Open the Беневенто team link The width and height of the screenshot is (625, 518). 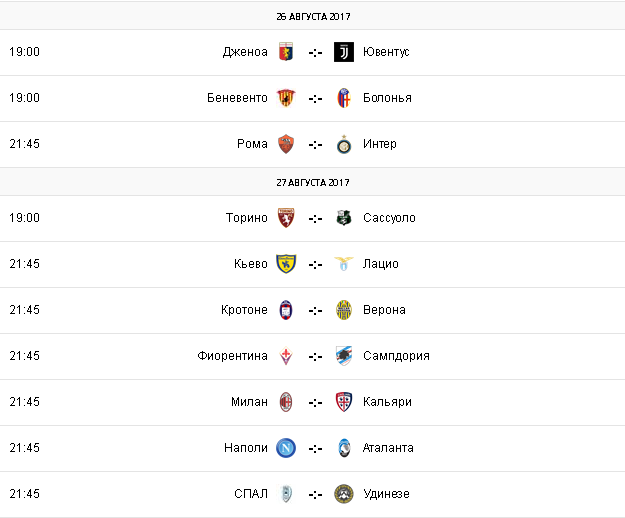[x=237, y=98]
